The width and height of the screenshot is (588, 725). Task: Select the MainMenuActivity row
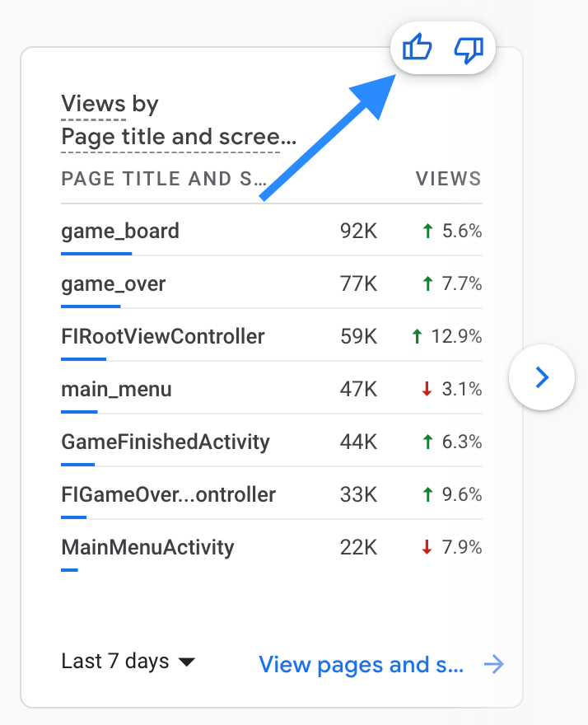271,546
